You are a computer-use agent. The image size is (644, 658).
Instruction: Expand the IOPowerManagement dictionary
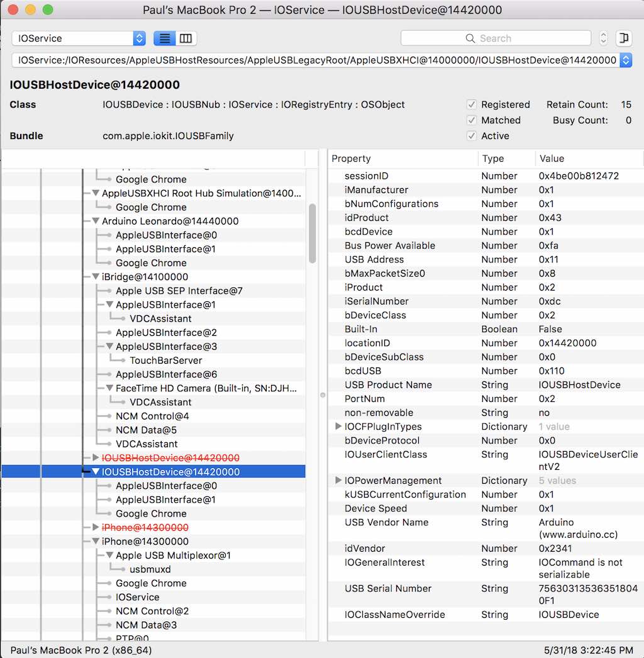click(338, 480)
